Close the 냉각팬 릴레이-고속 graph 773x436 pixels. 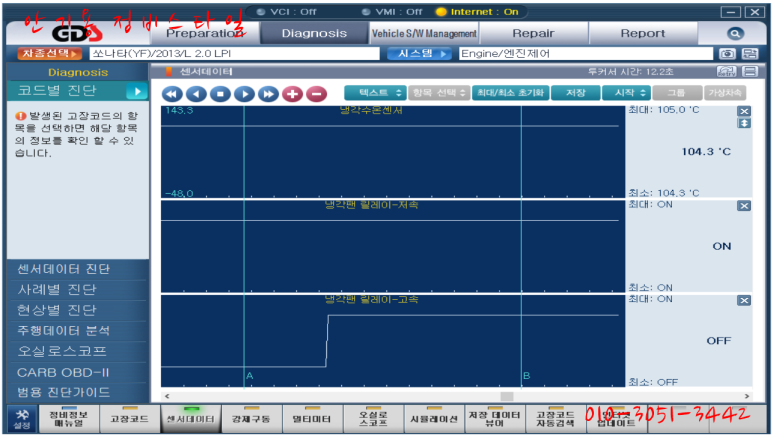743,300
